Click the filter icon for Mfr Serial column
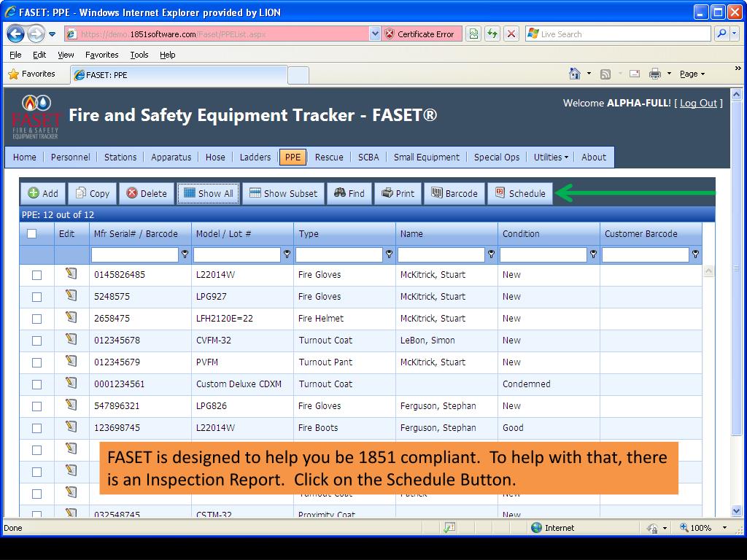This screenshot has width=747, height=560. pos(185,254)
